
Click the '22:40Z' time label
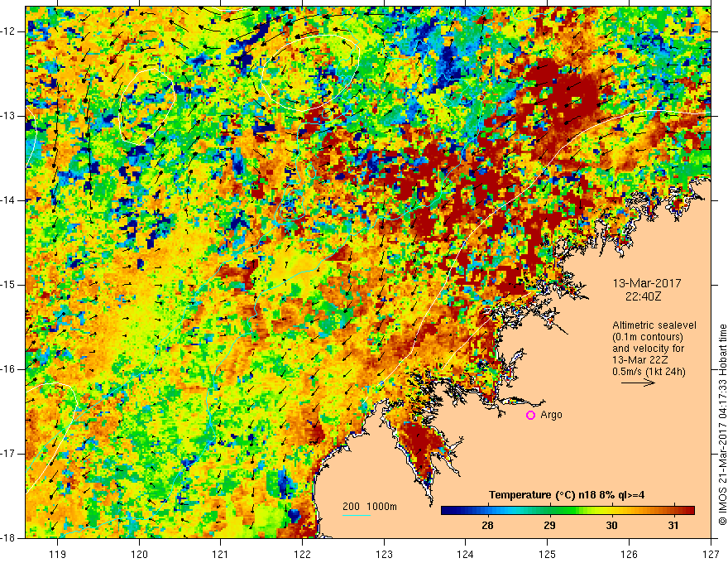[642, 295]
